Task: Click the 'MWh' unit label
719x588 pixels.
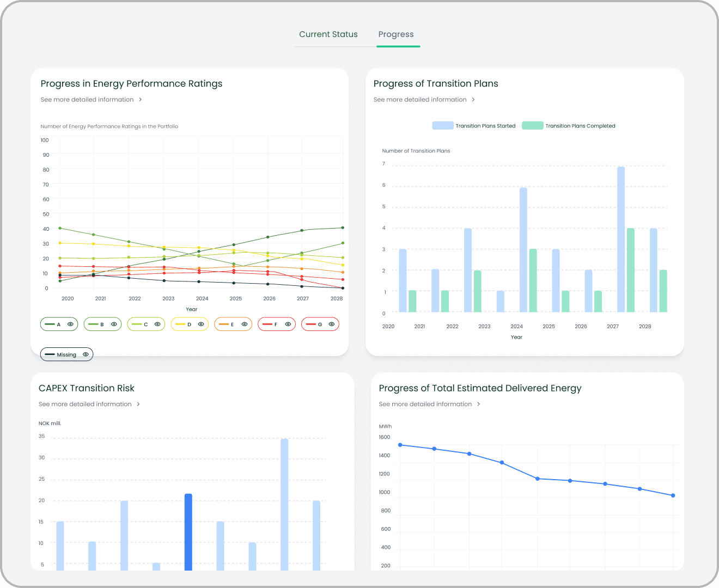Action: coord(385,426)
